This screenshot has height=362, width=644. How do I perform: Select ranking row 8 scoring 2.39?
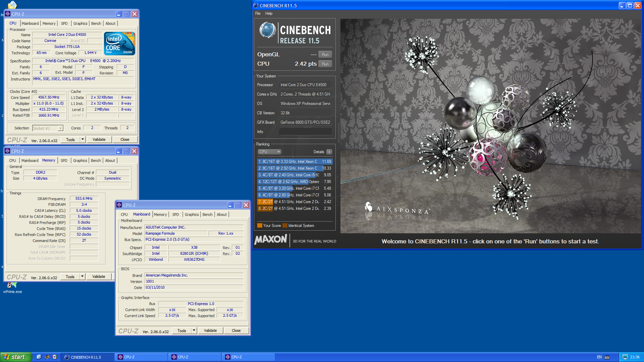(295, 208)
